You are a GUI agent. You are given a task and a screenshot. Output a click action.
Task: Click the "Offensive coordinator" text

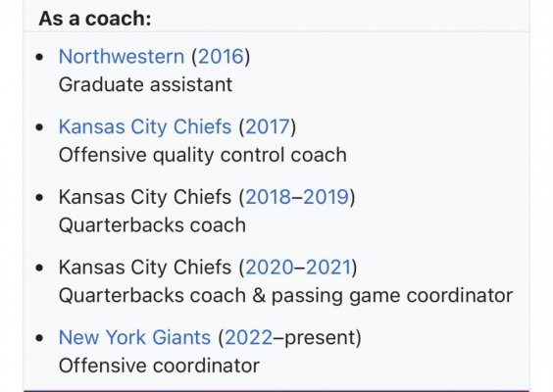tap(159, 366)
